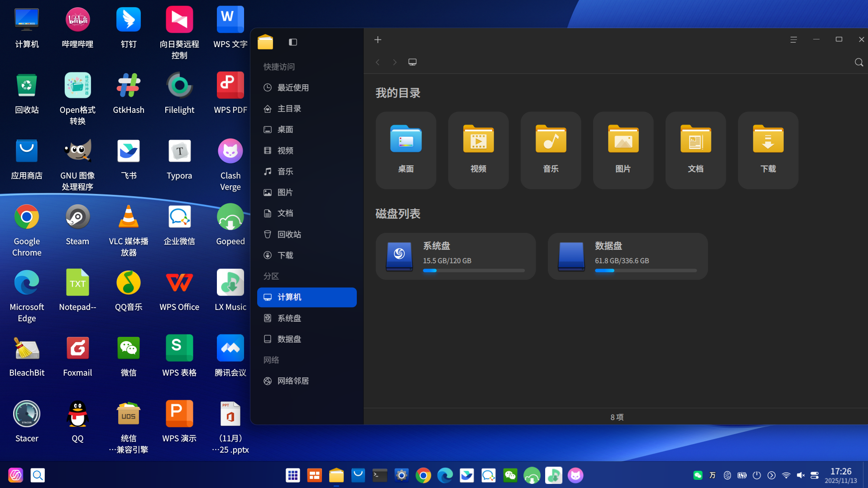
Task: Open the terminal from the taskbar
Action: pos(380,475)
